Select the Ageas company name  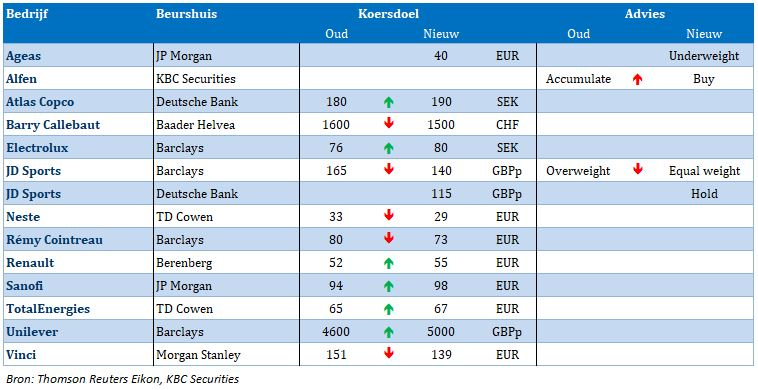tap(23, 56)
